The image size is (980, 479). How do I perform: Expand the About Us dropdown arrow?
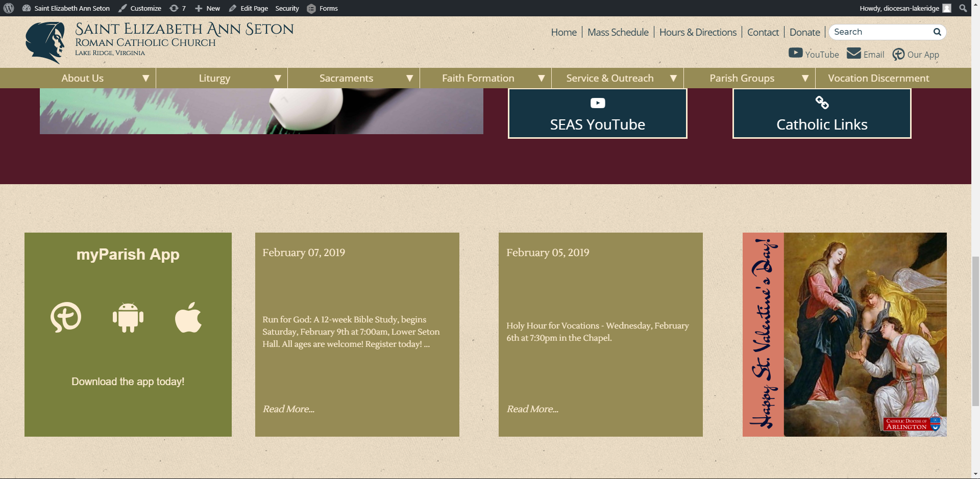click(x=145, y=78)
